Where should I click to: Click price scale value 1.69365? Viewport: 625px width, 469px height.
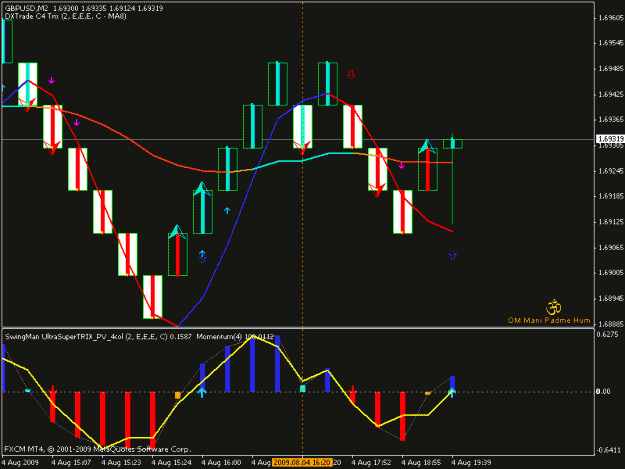point(611,120)
